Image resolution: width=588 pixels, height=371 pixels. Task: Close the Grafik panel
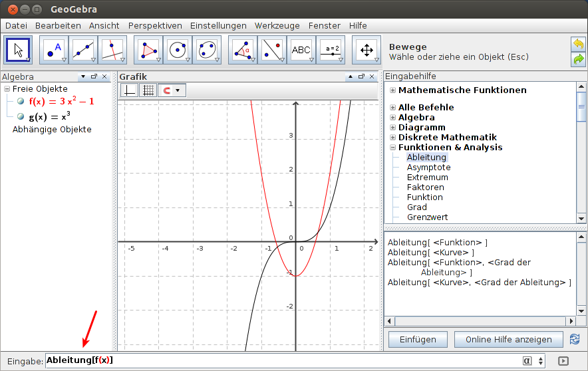(x=372, y=76)
